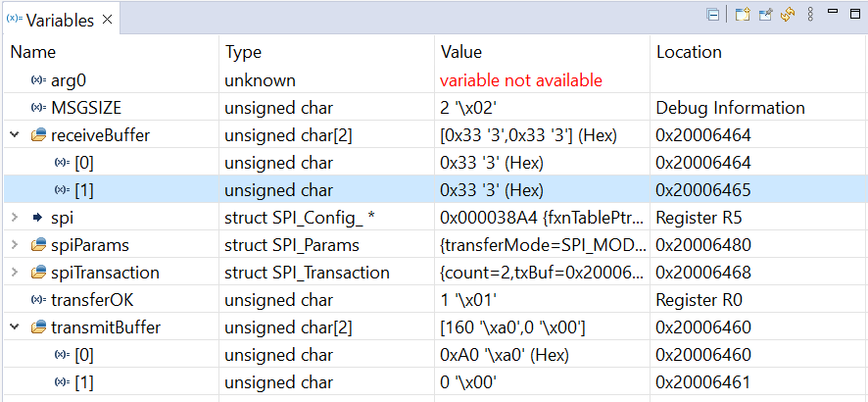868x402 pixels.
Task: Open a new Variables view via toolbar icon
Action: tap(743, 15)
